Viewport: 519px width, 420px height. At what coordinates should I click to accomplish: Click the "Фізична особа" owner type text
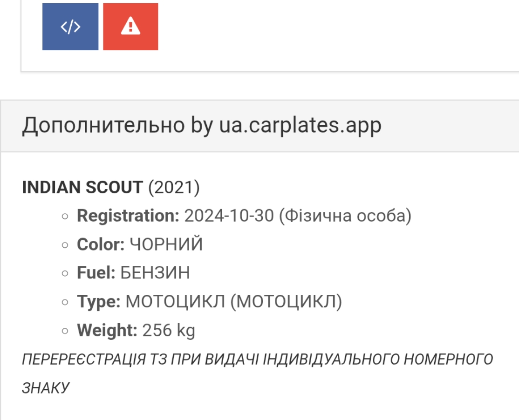[x=345, y=216]
